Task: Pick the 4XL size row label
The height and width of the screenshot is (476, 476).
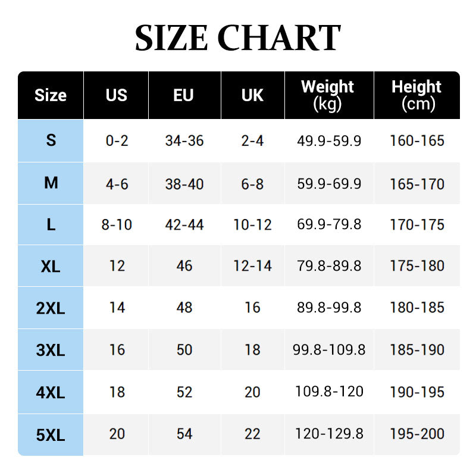Action: pyautogui.click(x=51, y=392)
